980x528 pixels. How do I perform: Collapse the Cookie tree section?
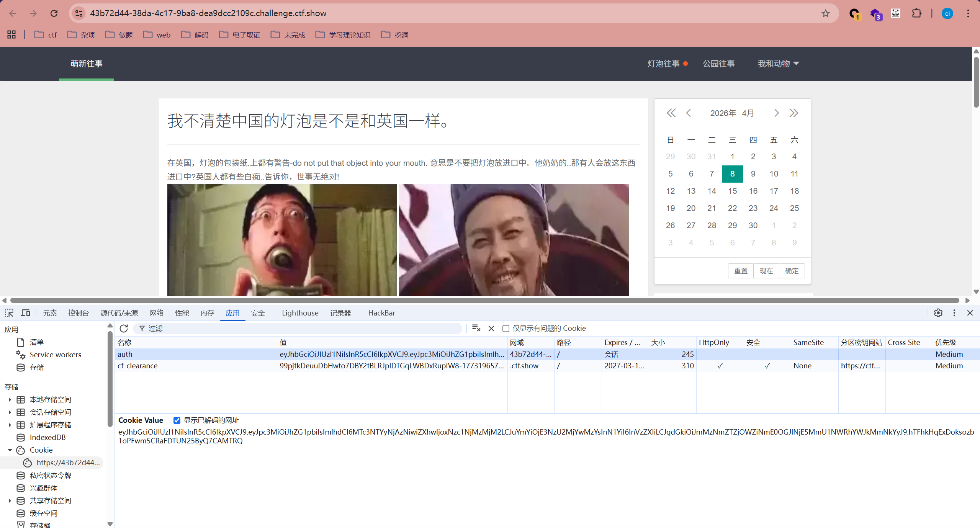tap(10, 450)
